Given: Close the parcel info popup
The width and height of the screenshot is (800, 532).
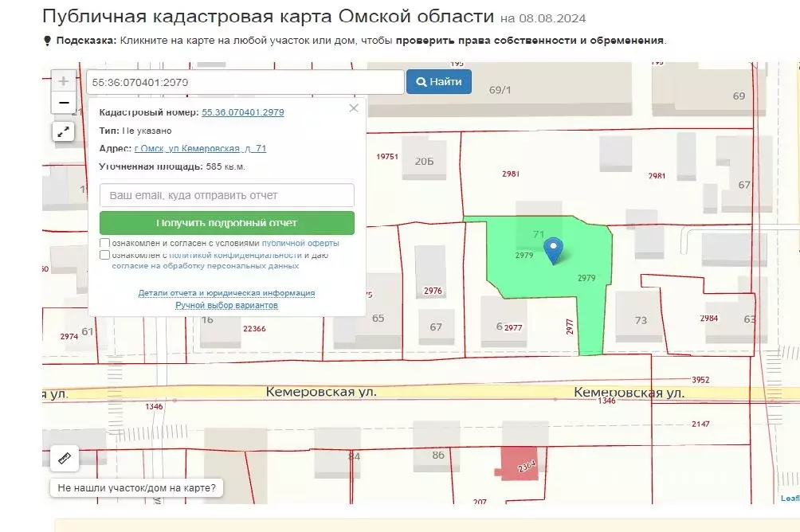Looking at the screenshot, I should point(354,108).
